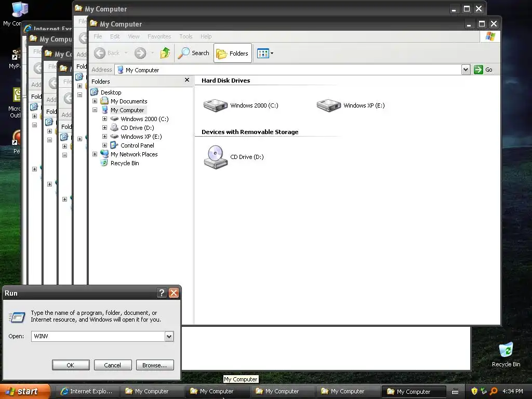Expand Windows 2000 (C:) tree node
Image resolution: width=532 pixels, height=399 pixels.
pyautogui.click(x=105, y=119)
